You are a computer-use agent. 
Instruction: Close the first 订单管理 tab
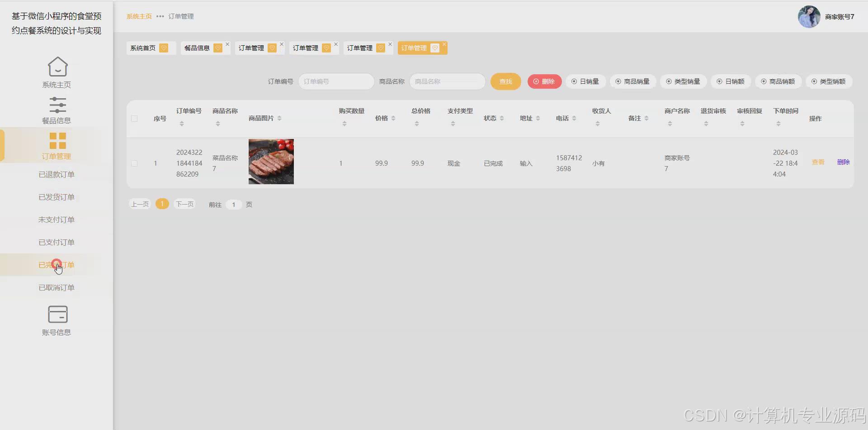coord(282,44)
